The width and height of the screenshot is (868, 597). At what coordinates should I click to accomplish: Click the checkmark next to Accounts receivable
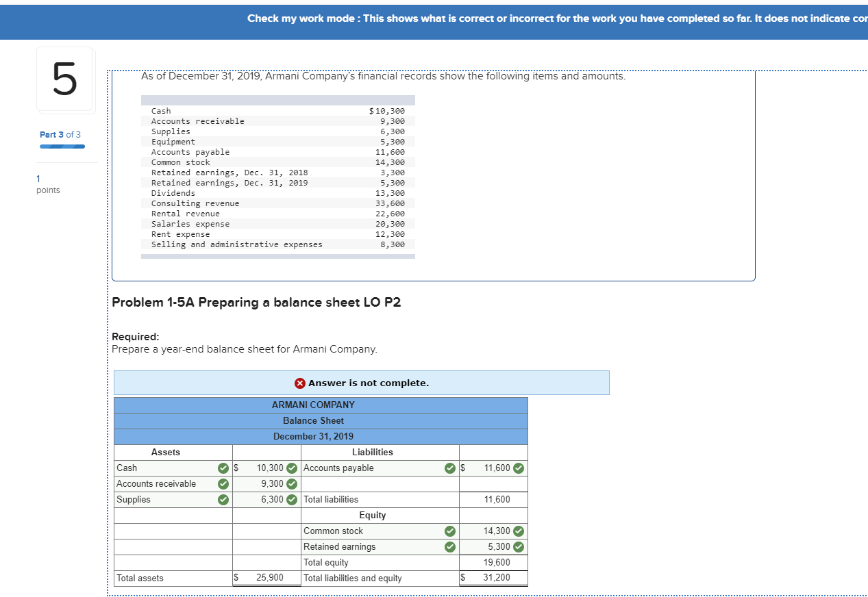click(x=223, y=483)
